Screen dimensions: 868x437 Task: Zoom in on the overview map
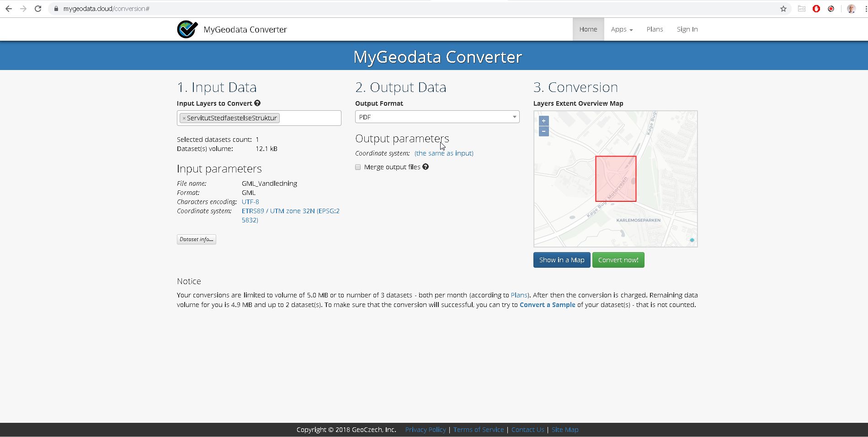click(x=543, y=121)
